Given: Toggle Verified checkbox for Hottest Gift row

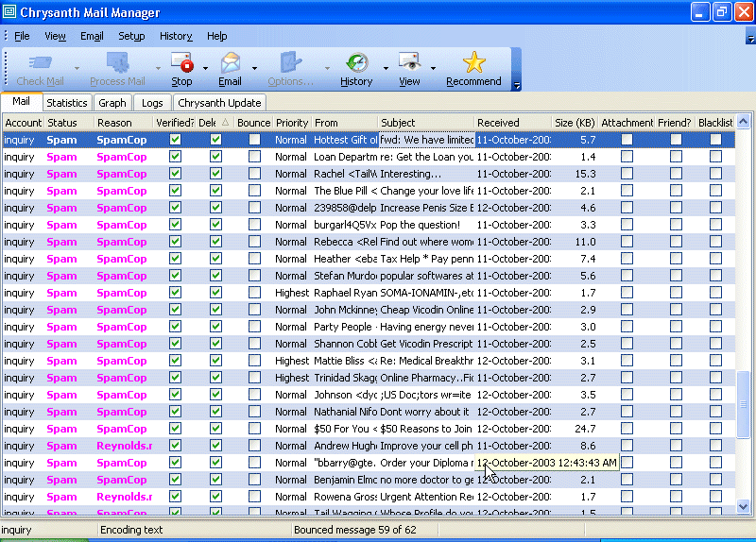Looking at the screenshot, I should (x=175, y=140).
